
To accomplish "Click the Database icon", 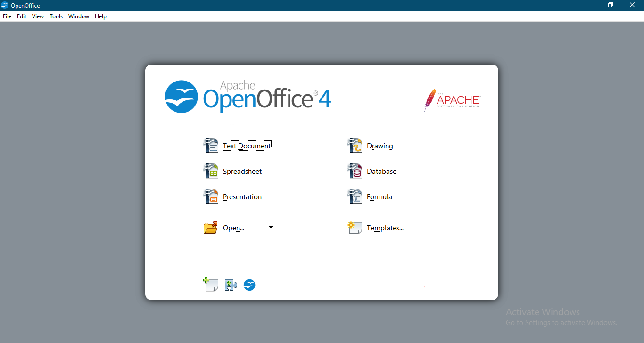I will point(355,171).
